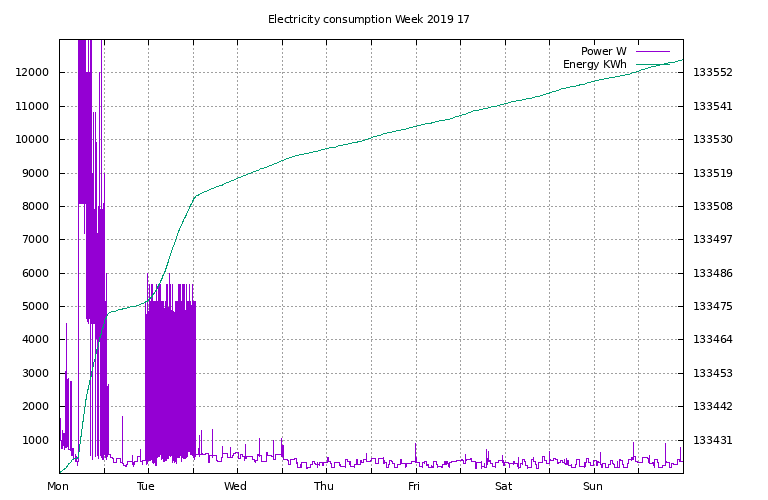
Task: Click the 133475 right-axis value
Action: [x=713, y=307]
